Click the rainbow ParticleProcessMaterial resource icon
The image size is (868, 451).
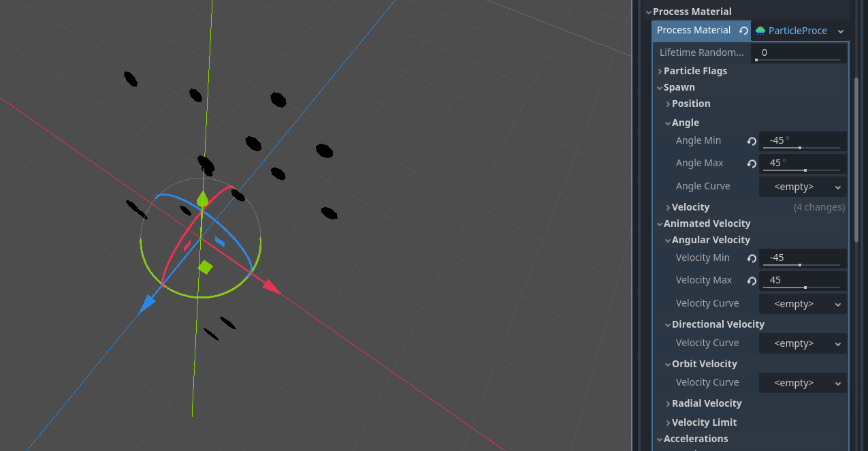coord(760,31)
